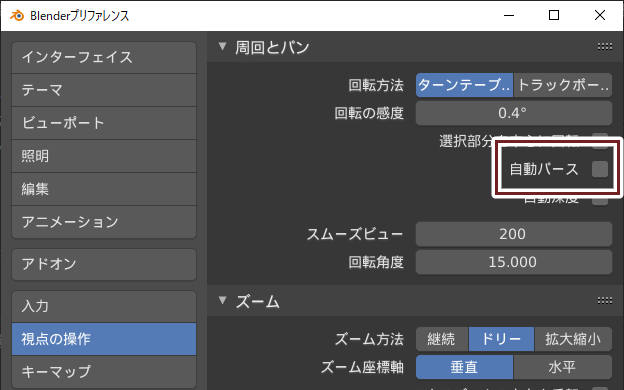624x390 pixels.
Task: Open the アニメーション tab
Action: click(x=104, y=222)
